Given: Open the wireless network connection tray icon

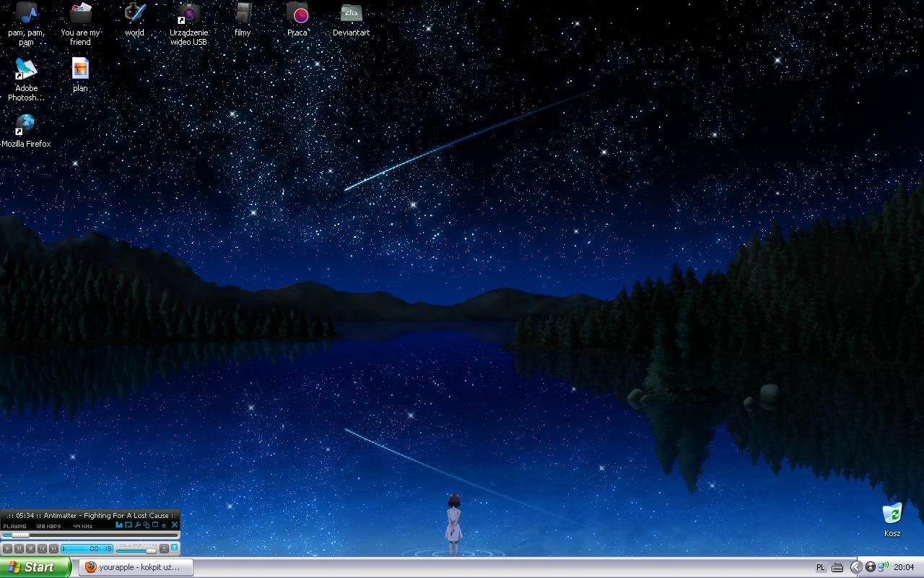Looking at the screenshot, I should (884, 567).
